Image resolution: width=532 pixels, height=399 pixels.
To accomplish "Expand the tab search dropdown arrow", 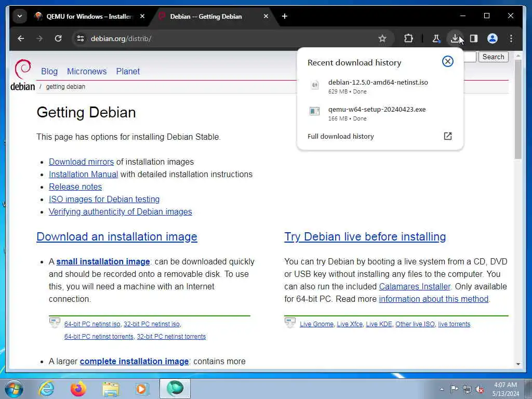I will click(x=20, y=16).
